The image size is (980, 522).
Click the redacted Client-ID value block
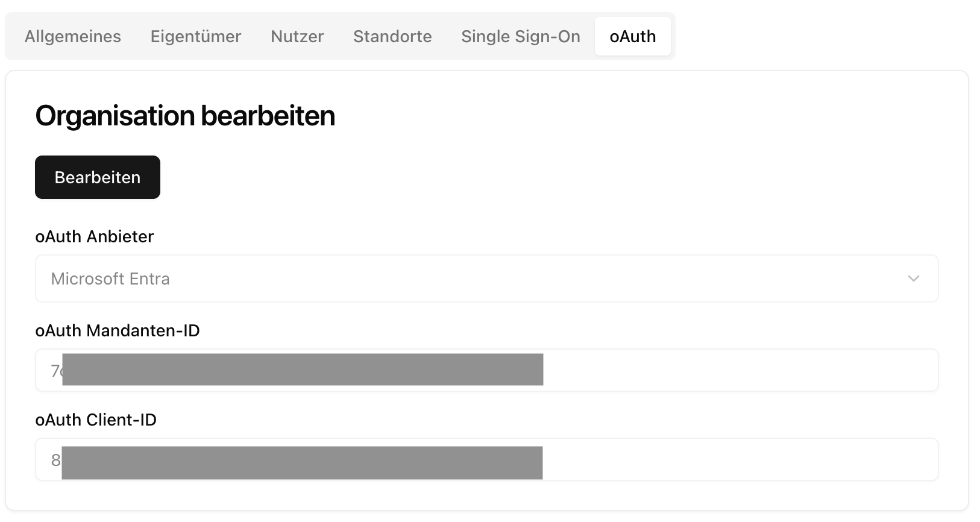tap(302, 462)
